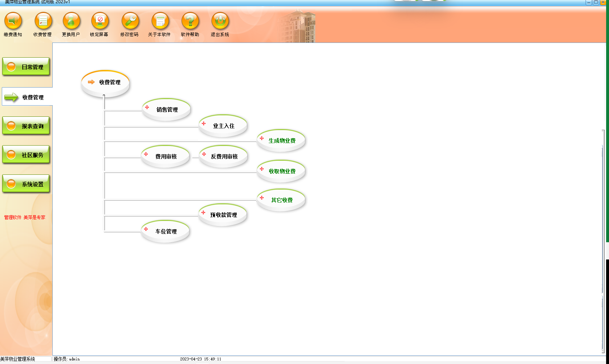Open the 缴费通知 speaker icon
Image resolution: width=609 pixels, height=364 pixels.
pyautogui.click(x=13, y=21)
